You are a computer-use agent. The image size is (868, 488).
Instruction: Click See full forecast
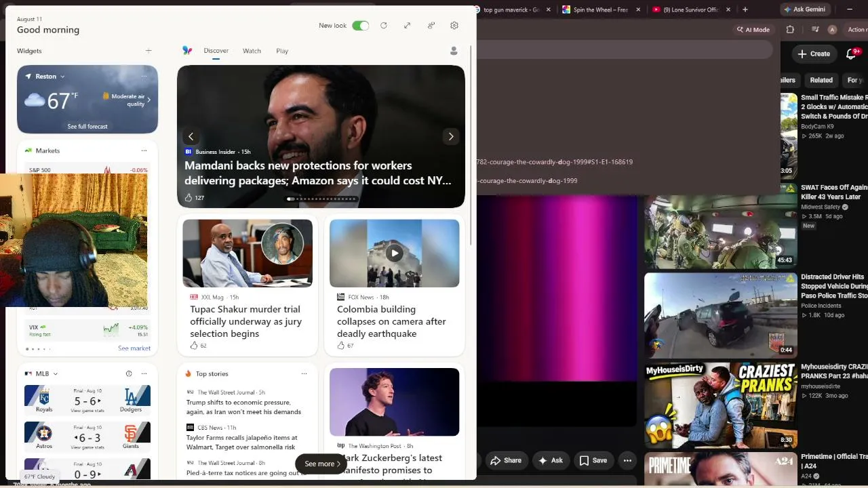[87, 127]
